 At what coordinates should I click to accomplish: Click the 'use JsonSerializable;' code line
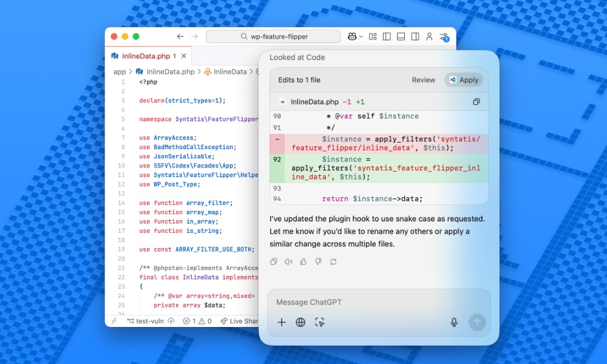click(177, 157)
